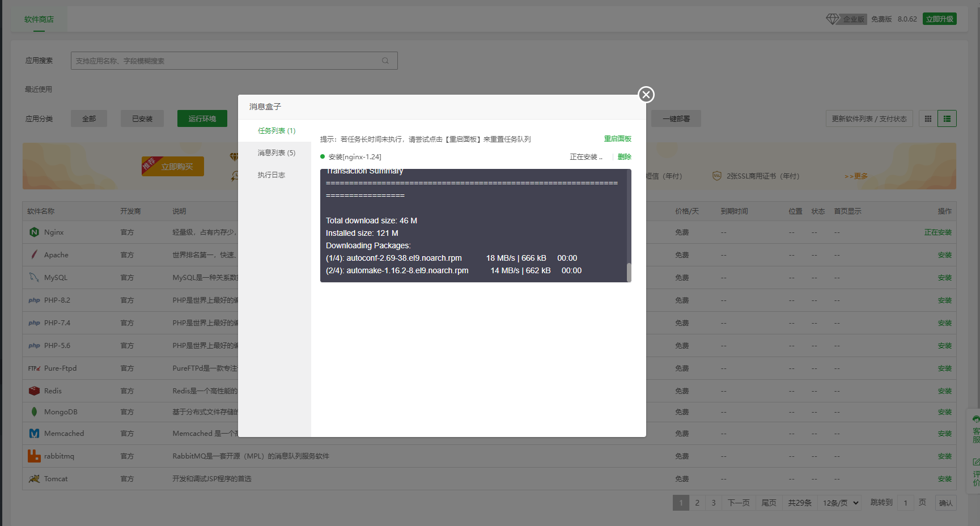Confirm the page jump
Image resolution: width=980 pixels, height=526 pixels.
945,503
